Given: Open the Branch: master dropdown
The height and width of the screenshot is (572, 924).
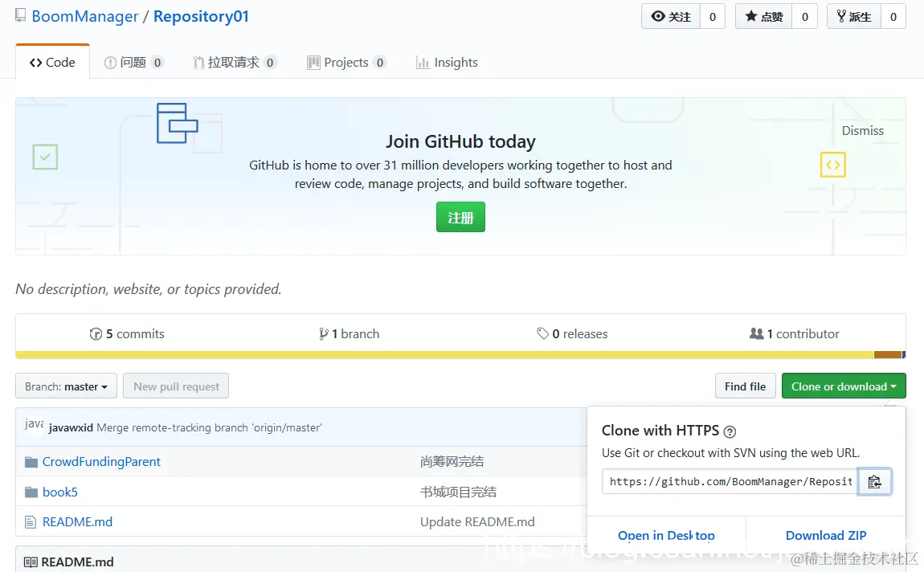Looking at the screenshot, I should coord(66,386).
